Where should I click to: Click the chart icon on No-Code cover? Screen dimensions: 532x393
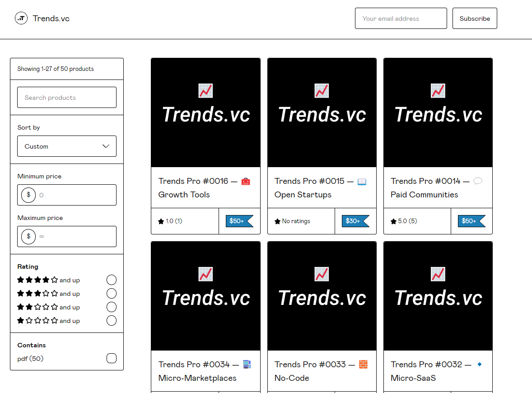[x=322, y=274]
